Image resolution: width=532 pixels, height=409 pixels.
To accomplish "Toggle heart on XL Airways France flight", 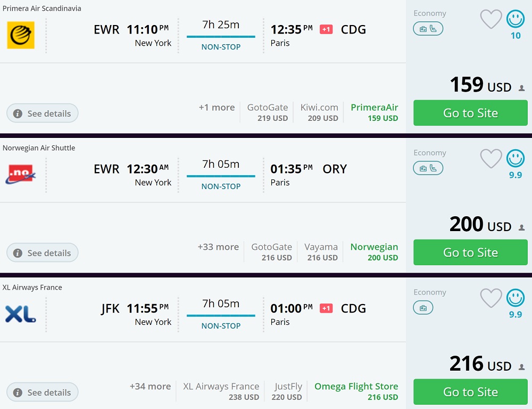I will click(x=491, y=298).
